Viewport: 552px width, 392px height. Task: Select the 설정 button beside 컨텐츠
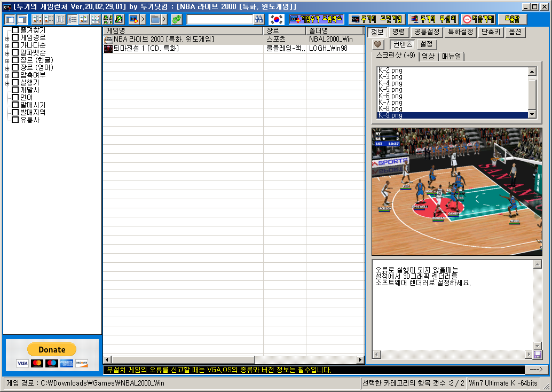pyautogui.click(x=427, y=44)
